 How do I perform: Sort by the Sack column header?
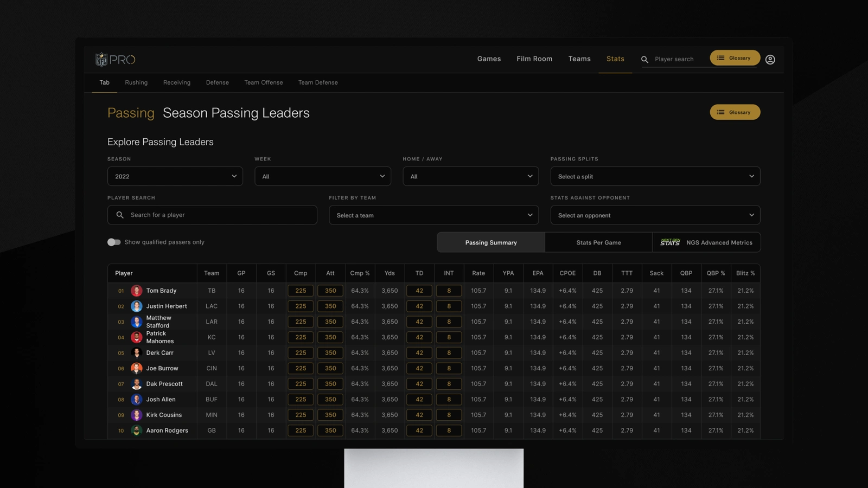[x=656, y=273]
